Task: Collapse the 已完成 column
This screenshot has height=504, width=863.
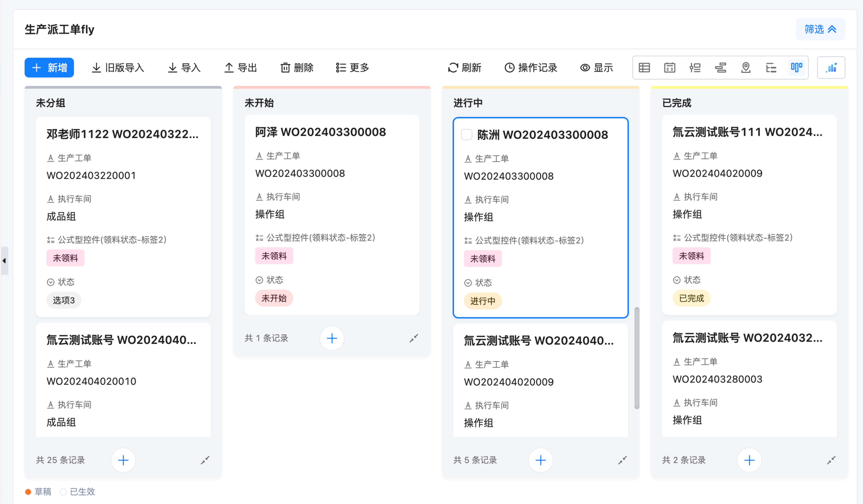Action: point(831,460)
